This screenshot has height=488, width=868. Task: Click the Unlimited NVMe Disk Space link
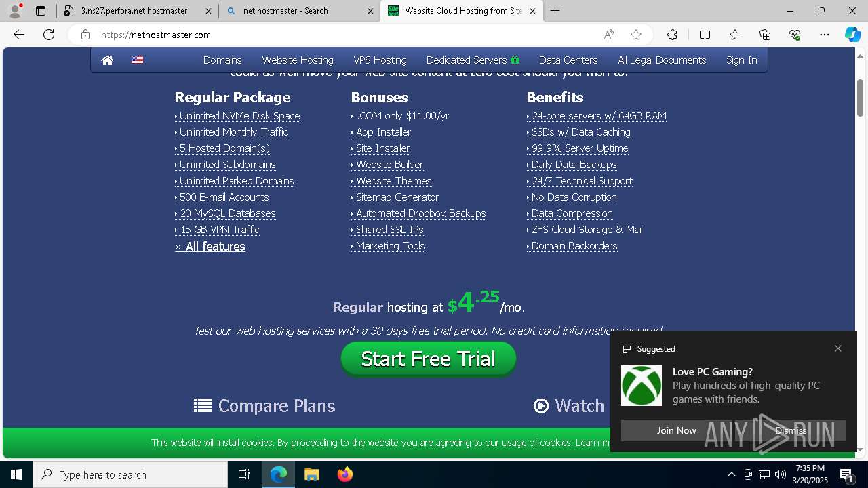[237, 116]
